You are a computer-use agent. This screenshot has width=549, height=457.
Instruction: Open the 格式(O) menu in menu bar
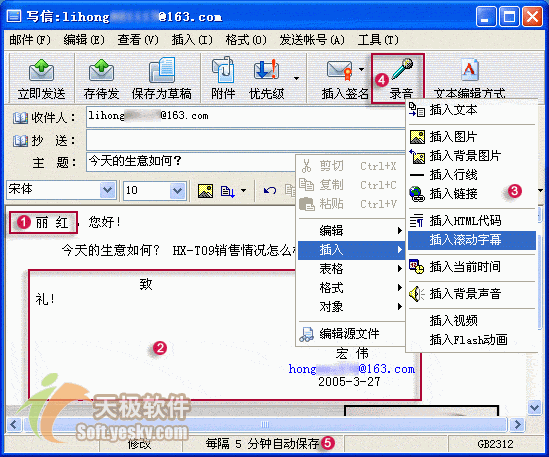pyautogui.click(x=246, y=40)
